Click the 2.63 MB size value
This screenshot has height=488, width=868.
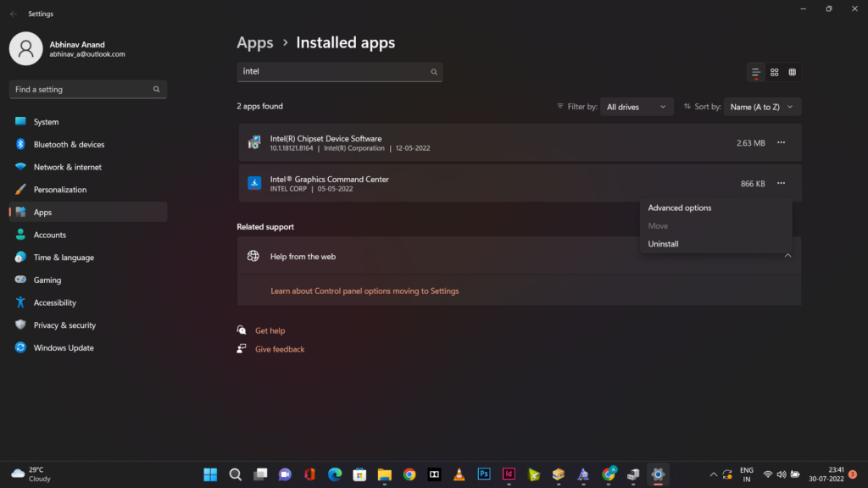[751, 143]
